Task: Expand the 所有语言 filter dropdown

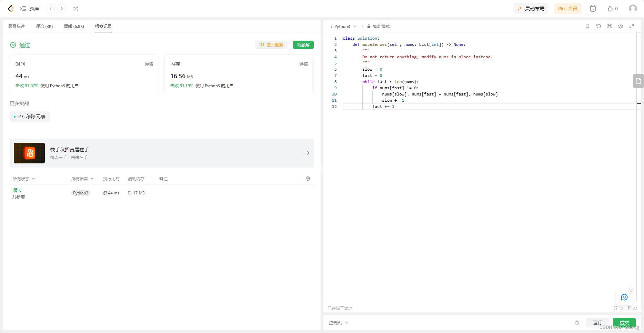Action: coord(82,179)
